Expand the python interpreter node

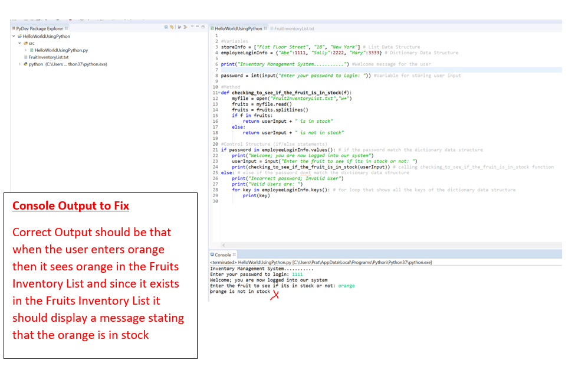[19, 64]
